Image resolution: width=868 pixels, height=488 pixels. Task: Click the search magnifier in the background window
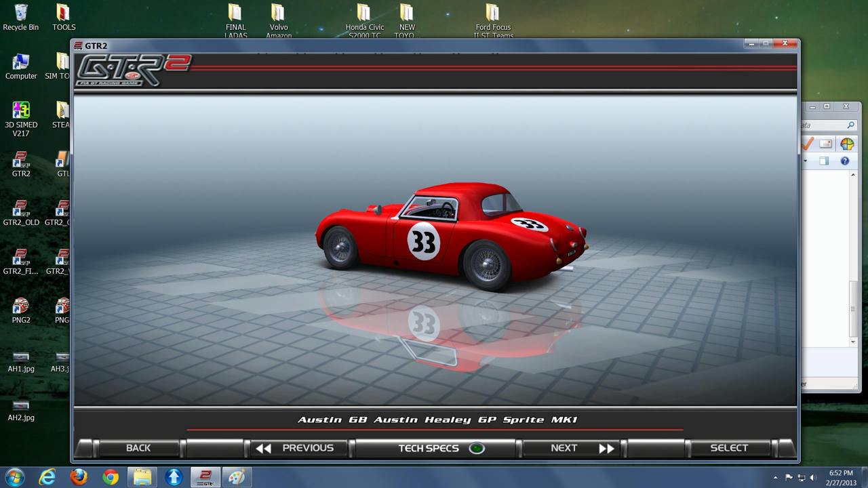click(x=850, y=125)
